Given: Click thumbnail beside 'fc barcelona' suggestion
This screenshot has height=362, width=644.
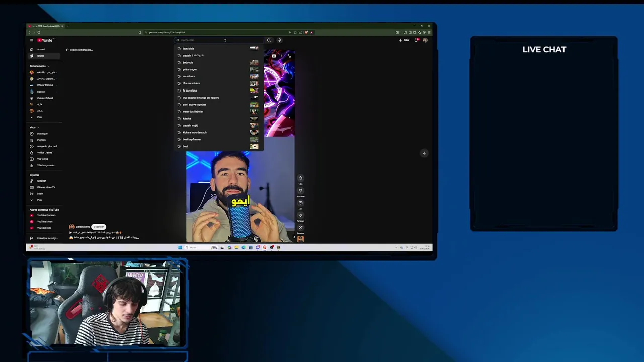Looking at the screenshot, I should pos(254,90).
